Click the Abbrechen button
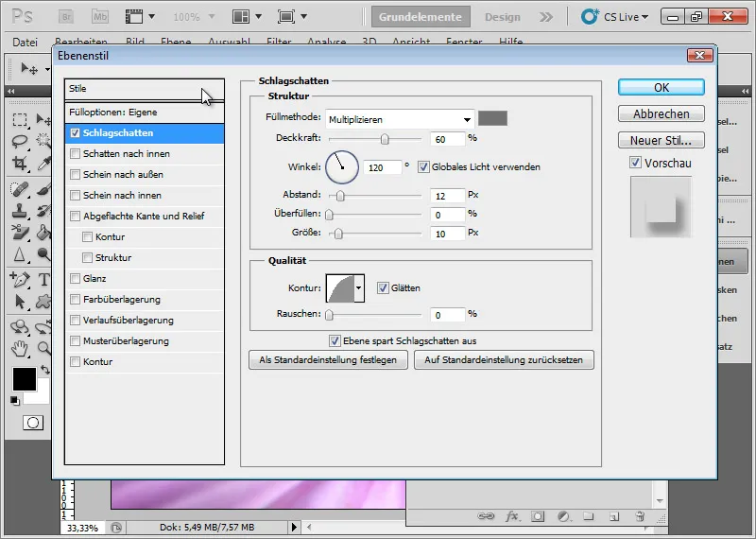Viewport: 756px width, 539px height. 661,113
